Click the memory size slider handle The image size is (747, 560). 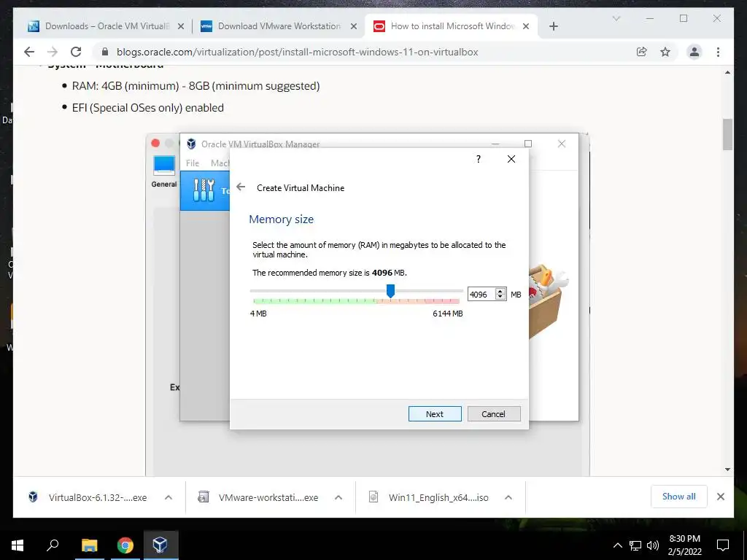coord(390,291)
